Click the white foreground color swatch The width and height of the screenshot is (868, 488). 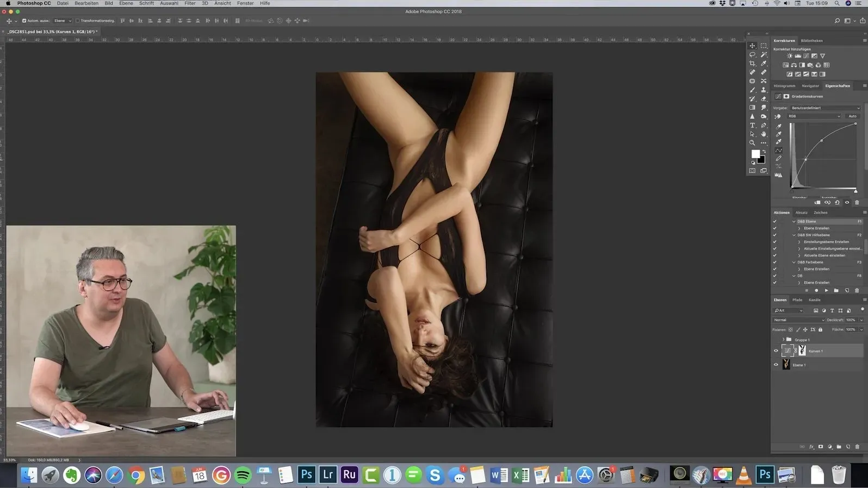pyautogui.click(x=755, y=154)
